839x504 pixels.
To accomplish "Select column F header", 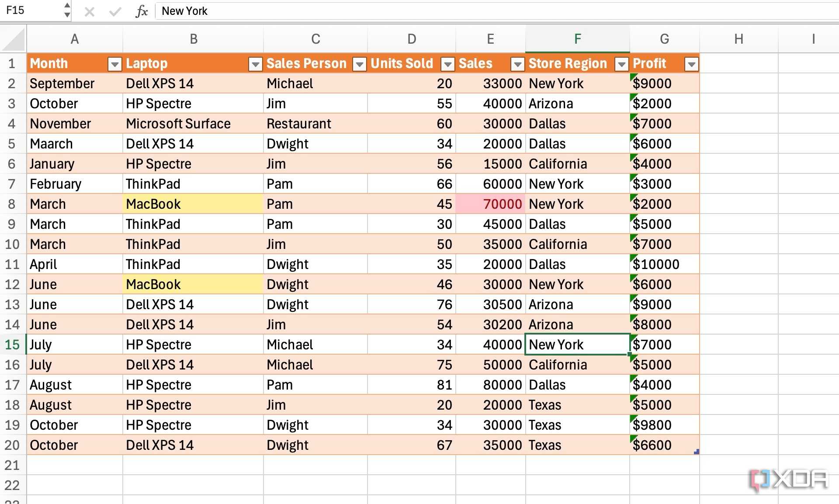I will click(x=577, y=39).
